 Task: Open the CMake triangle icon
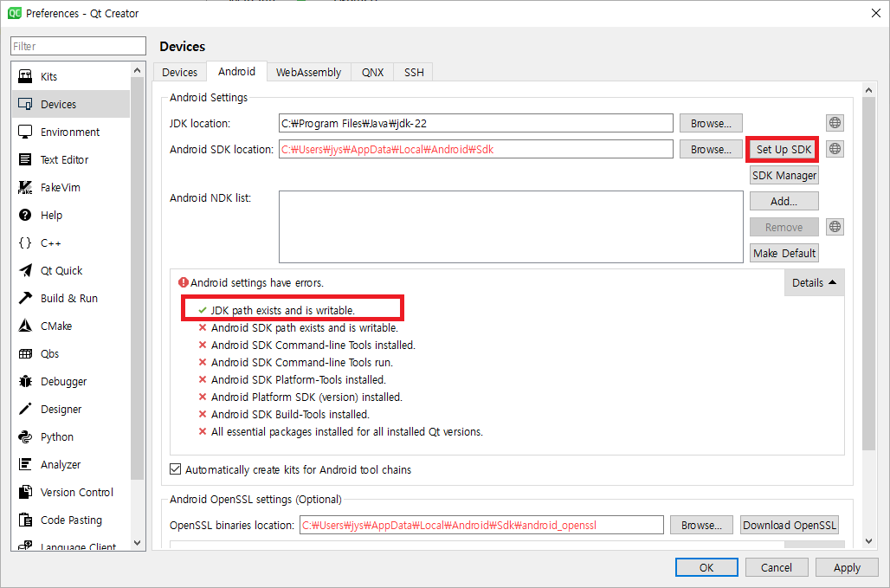[x=25, y=326]
